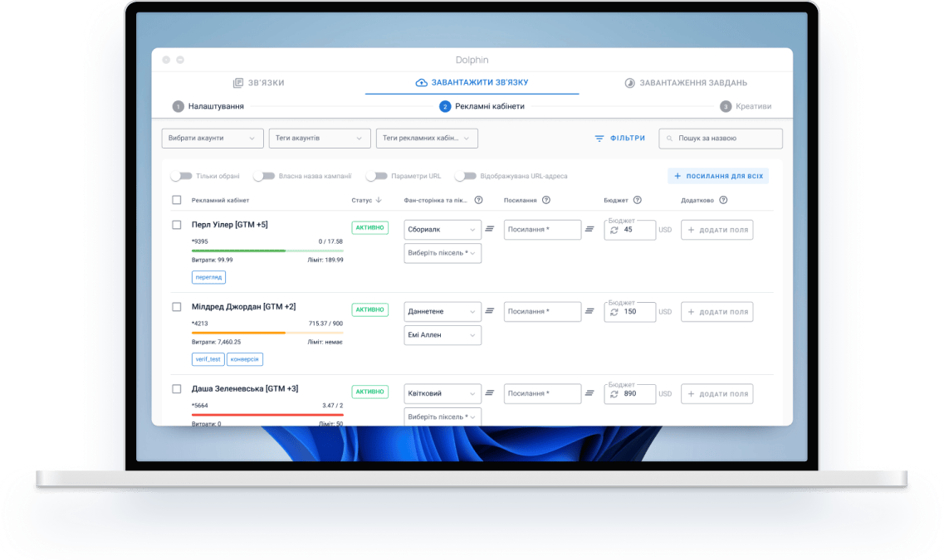This screenshot has height=560, width=944.
Task: Switch to the Зв'язки tab
Action: tap(259, 83)
